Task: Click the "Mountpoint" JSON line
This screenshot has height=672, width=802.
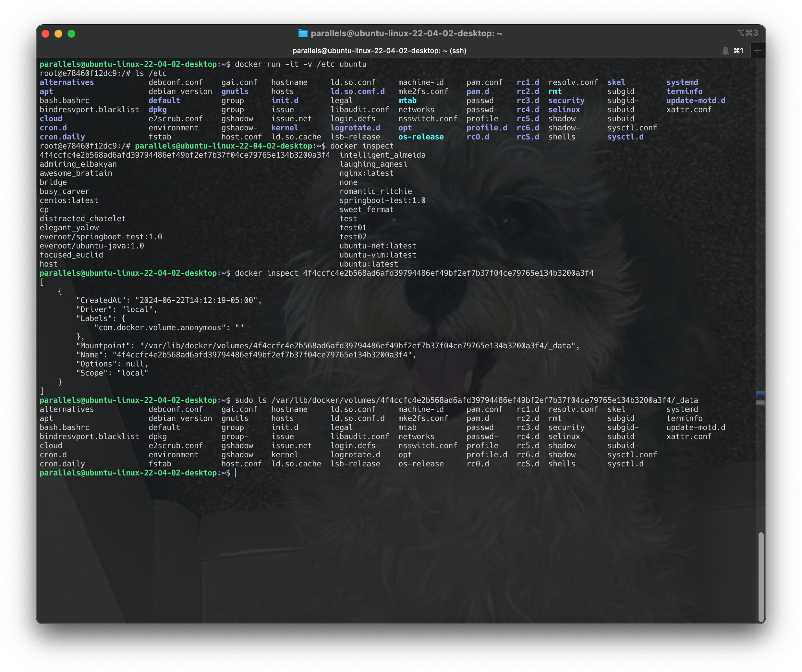Action: point(328,346)
